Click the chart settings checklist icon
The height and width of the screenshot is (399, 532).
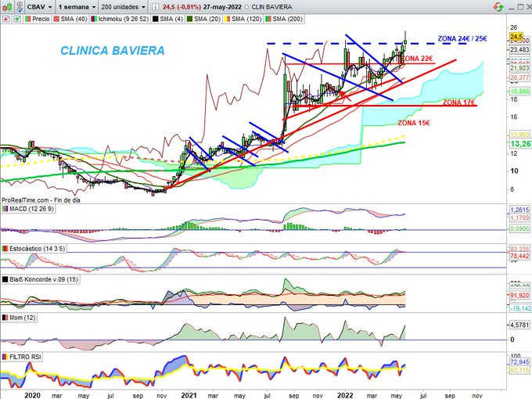(x=20, y=6)
